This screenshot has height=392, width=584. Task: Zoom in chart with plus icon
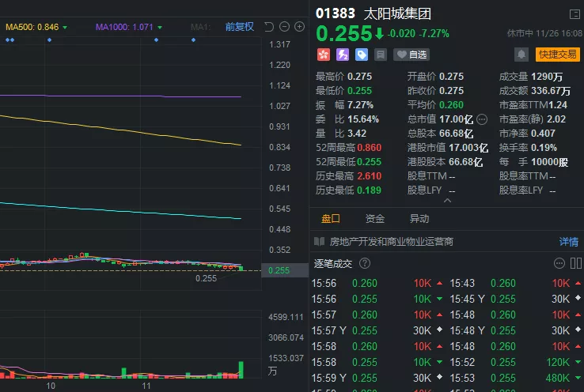tap(299, 27)
